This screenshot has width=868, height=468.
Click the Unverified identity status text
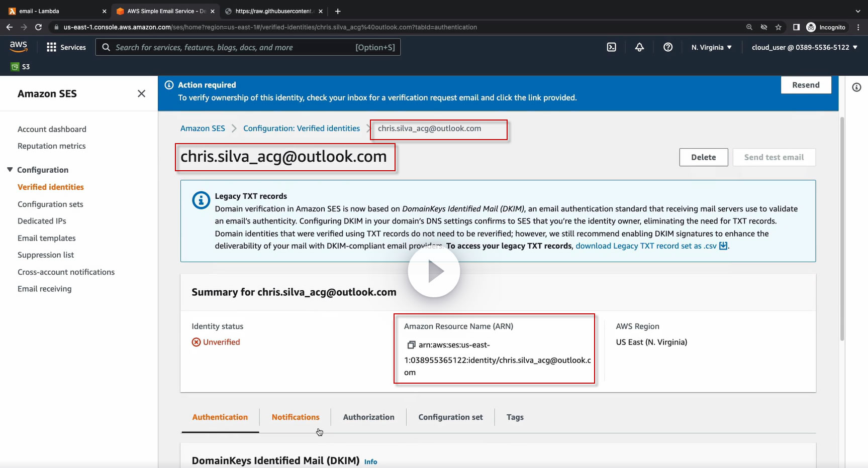(221, 342)
